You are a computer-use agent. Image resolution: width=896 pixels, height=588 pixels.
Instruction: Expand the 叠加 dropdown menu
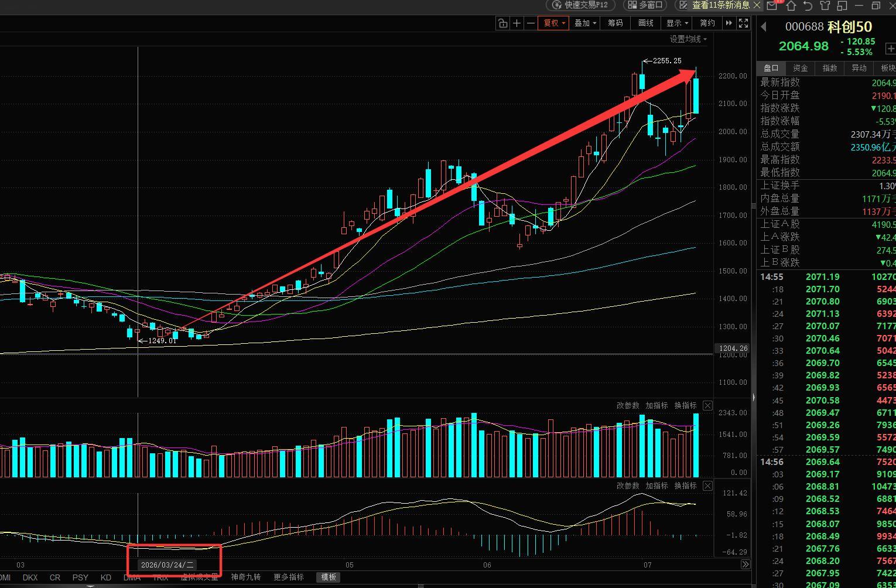tap(585, 23)
